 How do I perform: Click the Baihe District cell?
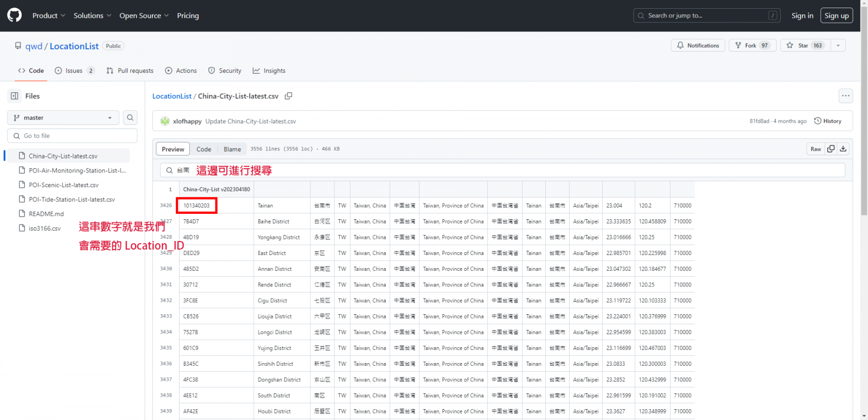click(282, 221)
